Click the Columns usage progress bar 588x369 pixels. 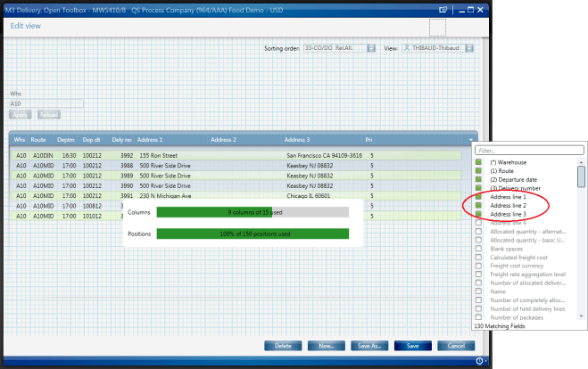[252, 213]
